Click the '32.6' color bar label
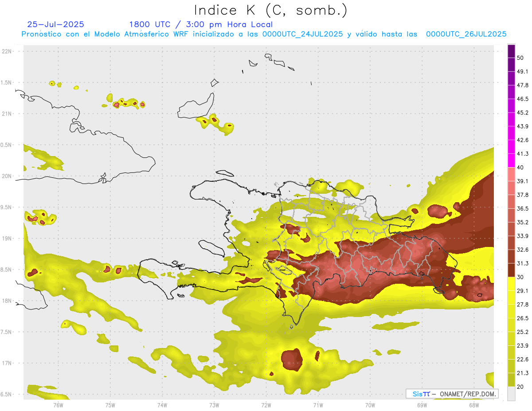Image resolution: width=532 pixels, height=411 pixels. pos(522,250)
